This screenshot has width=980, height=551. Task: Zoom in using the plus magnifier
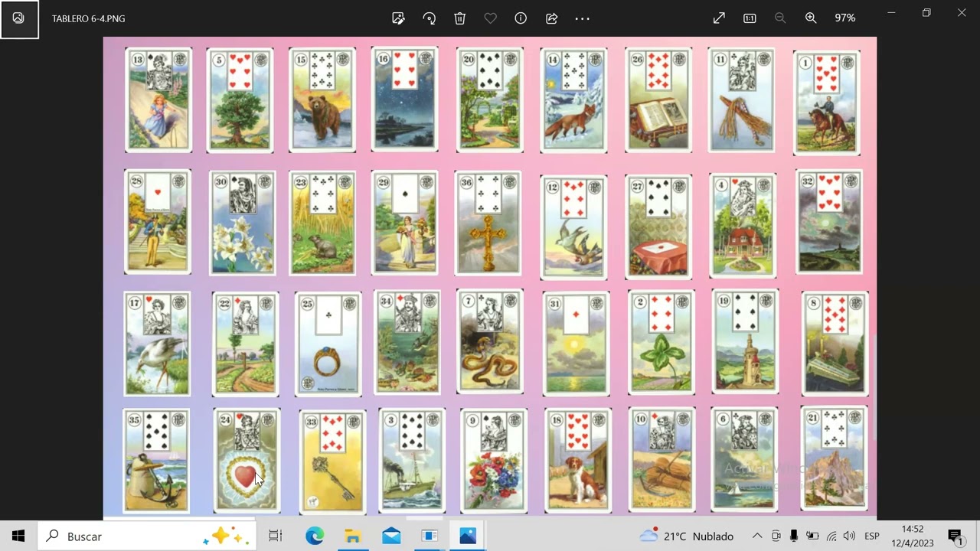point(811,18)
